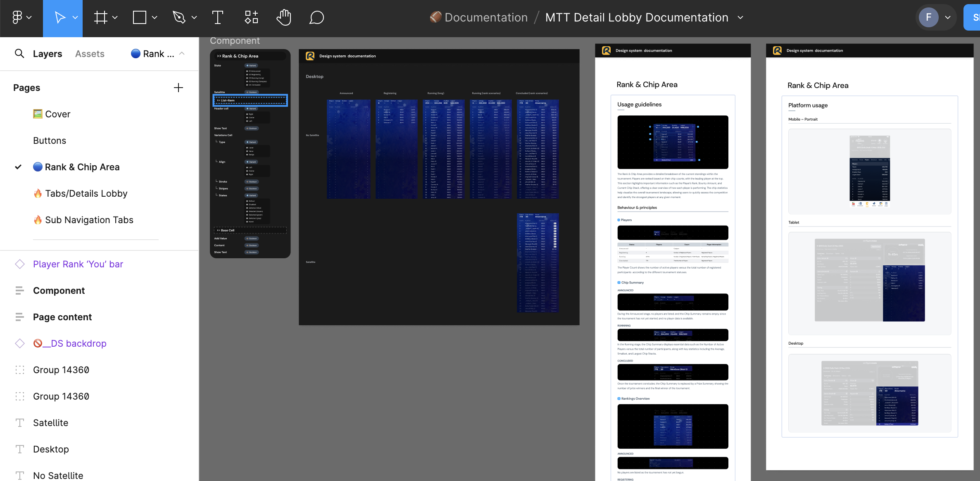Collapse pages list via Rank chevron

coord(182,54)
